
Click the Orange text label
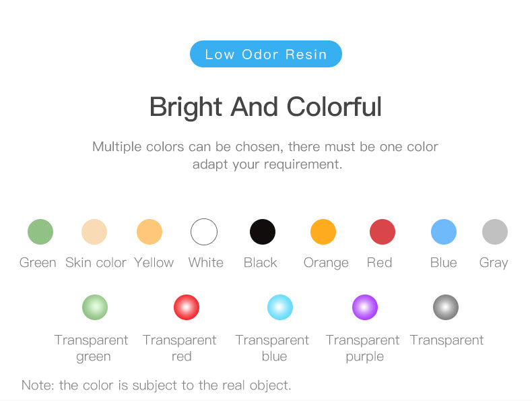[326, 263]
